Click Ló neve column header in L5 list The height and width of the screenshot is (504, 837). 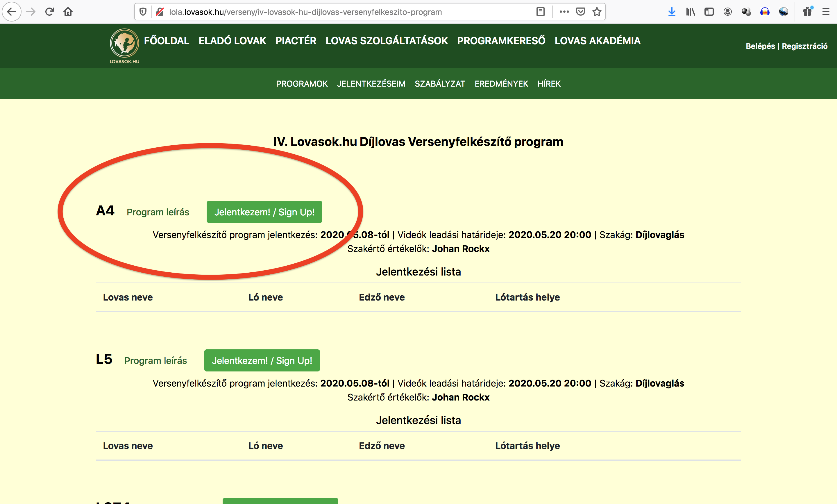[x=266, y=446]
